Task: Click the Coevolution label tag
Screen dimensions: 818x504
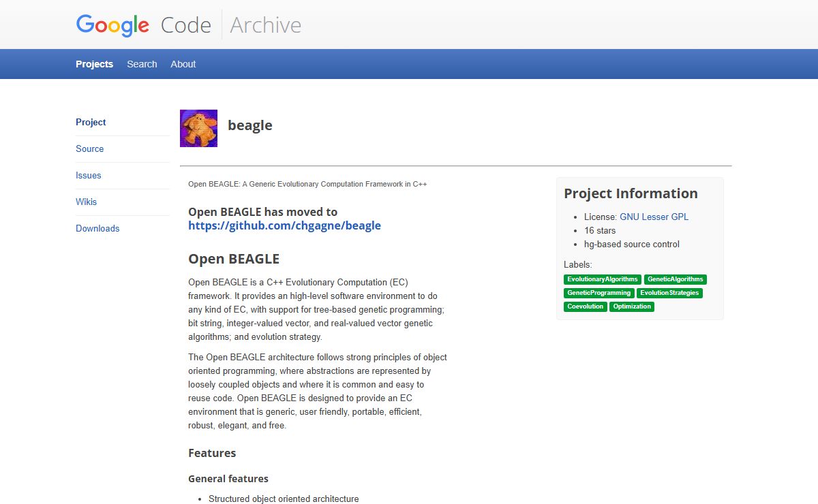Action: [x=585, y=306]
